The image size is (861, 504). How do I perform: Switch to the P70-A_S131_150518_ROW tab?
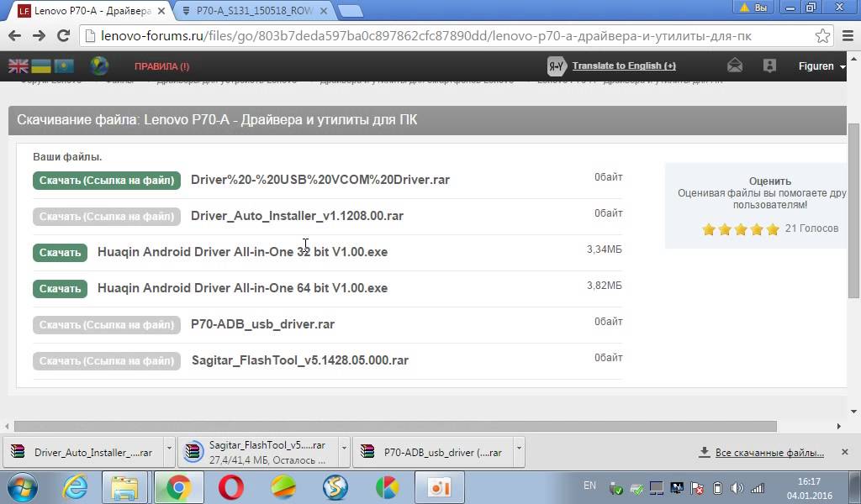coord(254,10)
